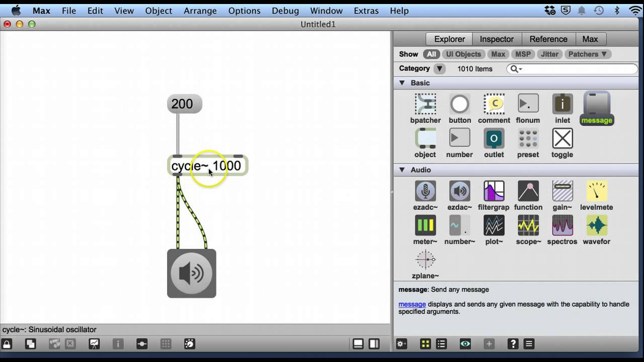Pick the waveform~ icon

tap(597, 225)
